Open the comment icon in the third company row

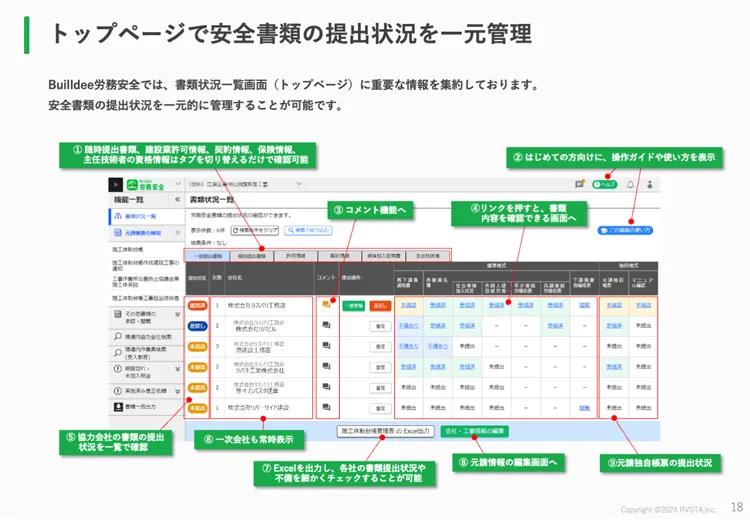(326, 346)
